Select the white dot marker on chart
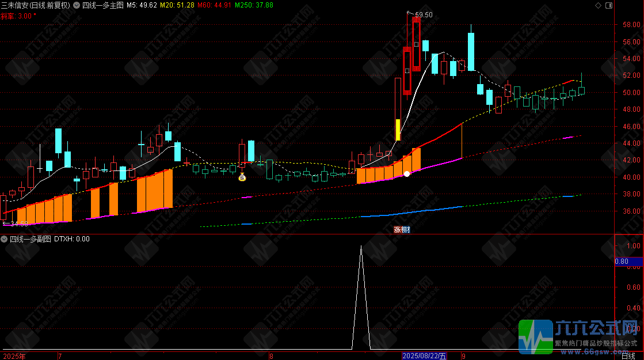Viewport: 644px width, 360px height. point(407,174)
